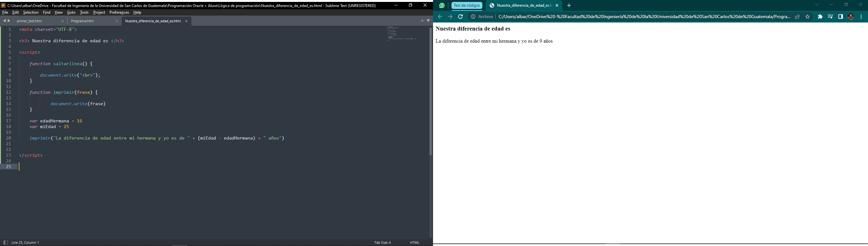Screen dimensions: 868x246
Task: Open the Find menu
Action: click(x=46, y=12)
